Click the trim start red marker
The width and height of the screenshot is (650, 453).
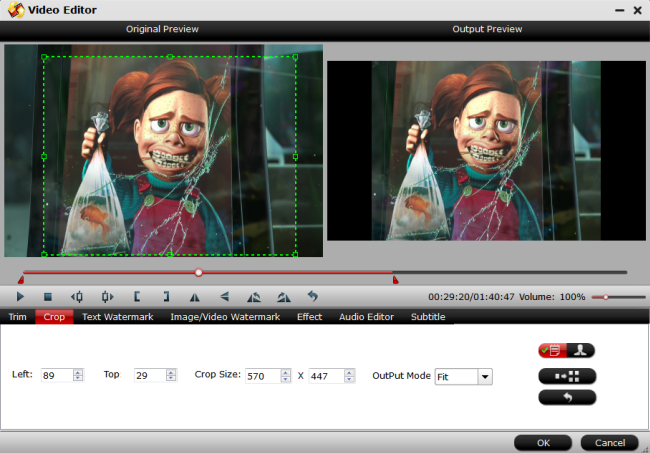tap(21, 280)
